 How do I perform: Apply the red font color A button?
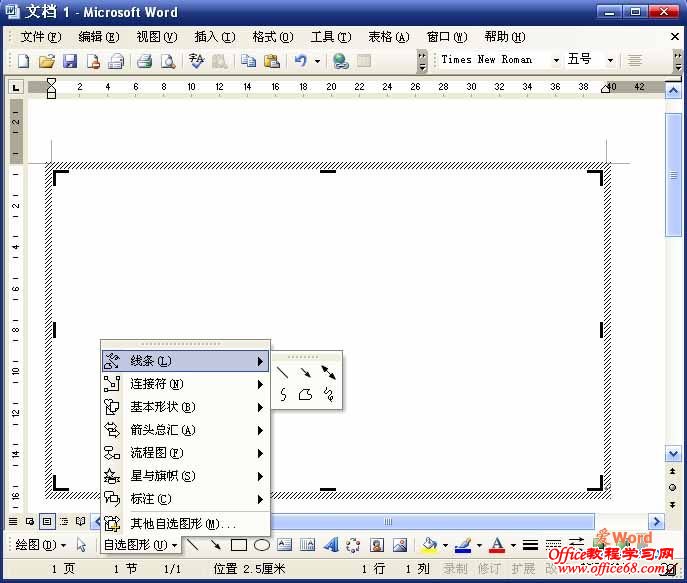(x=497, y=545)
